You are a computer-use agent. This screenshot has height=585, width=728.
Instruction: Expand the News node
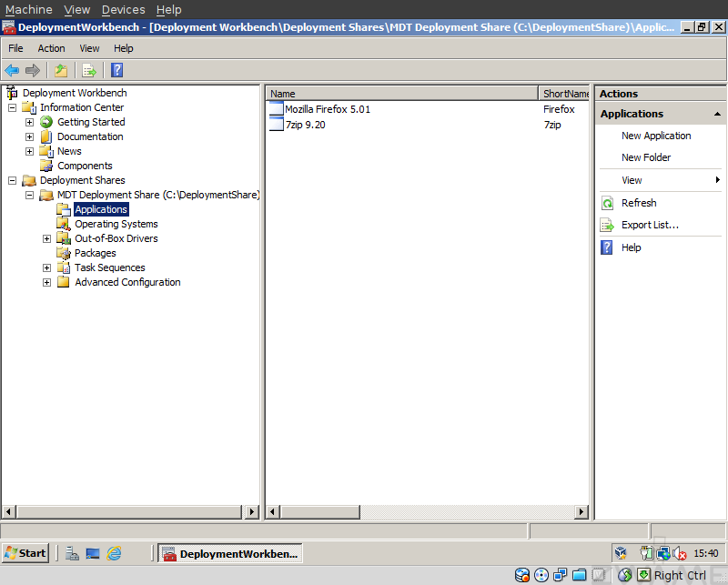(29, 151)
